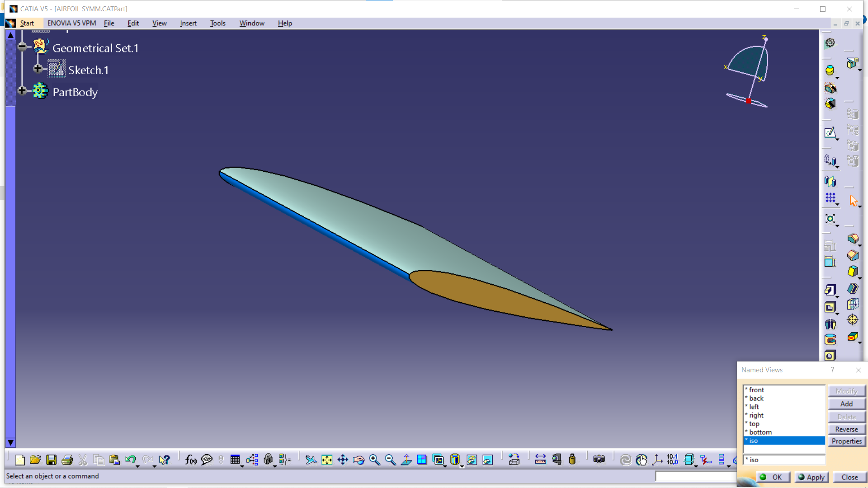Activate the Pan tool
This screenshot has width=868, height=488.
pos(343,460)
